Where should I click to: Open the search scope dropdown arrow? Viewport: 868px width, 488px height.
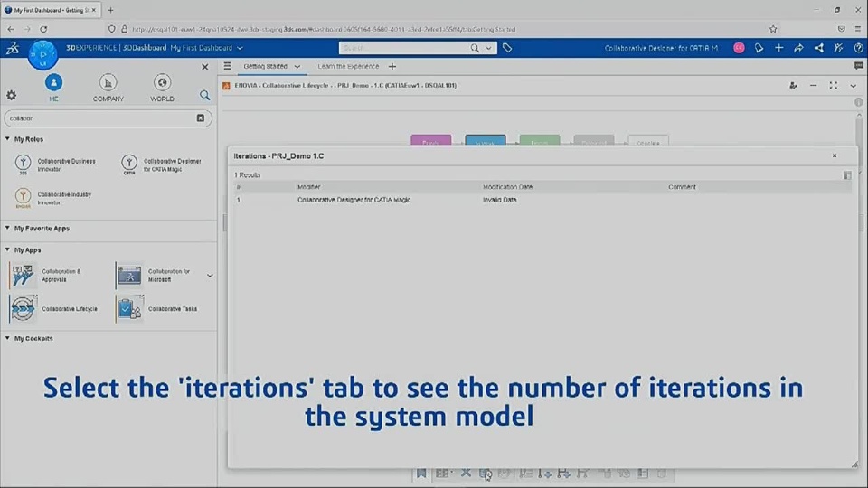point(489,48)
